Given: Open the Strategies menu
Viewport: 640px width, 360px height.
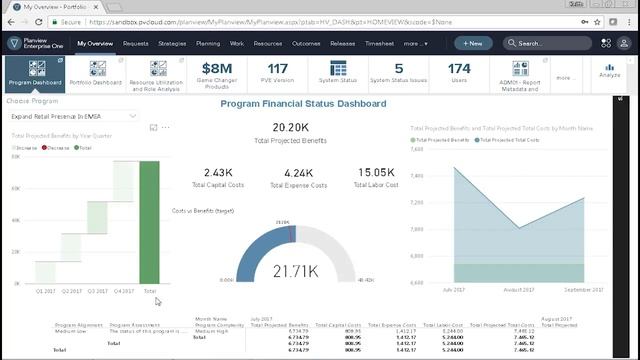Looking at the screenshot, I should click(172, 44).
